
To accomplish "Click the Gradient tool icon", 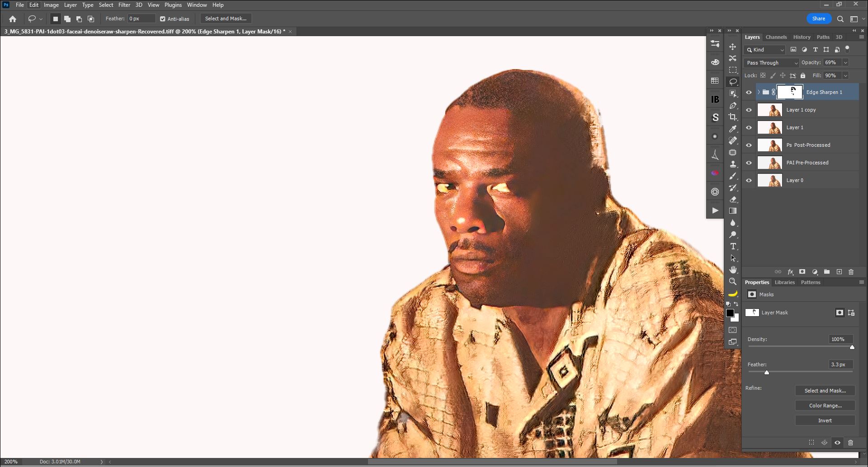I will click(x=732, y=211).
